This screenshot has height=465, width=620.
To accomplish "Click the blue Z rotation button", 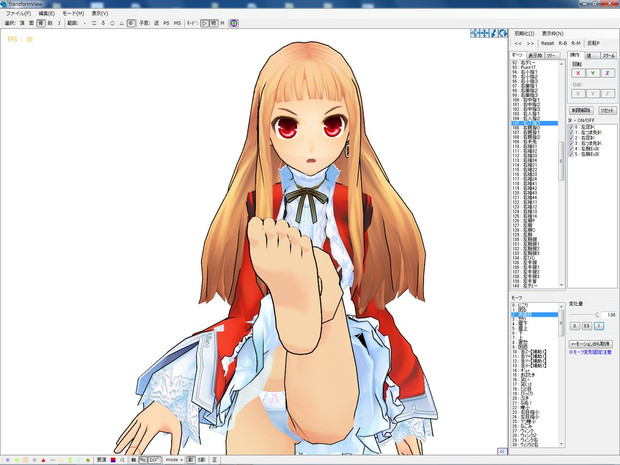I will coord(607,73).
